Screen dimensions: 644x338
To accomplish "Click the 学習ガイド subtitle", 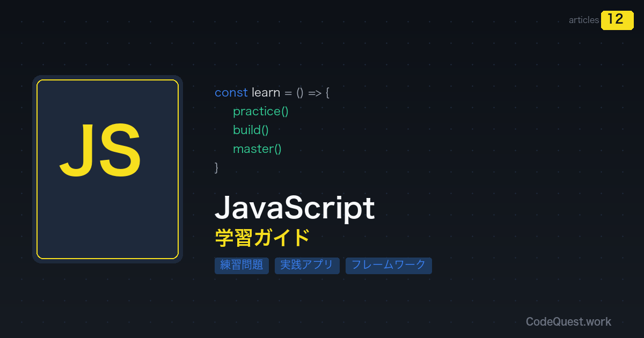I will [262, 238].
